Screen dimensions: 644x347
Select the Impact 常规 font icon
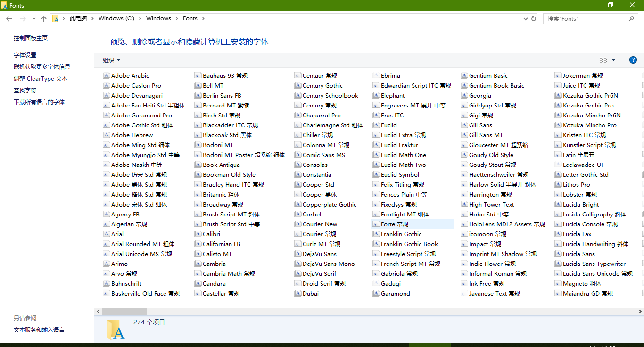464,244
